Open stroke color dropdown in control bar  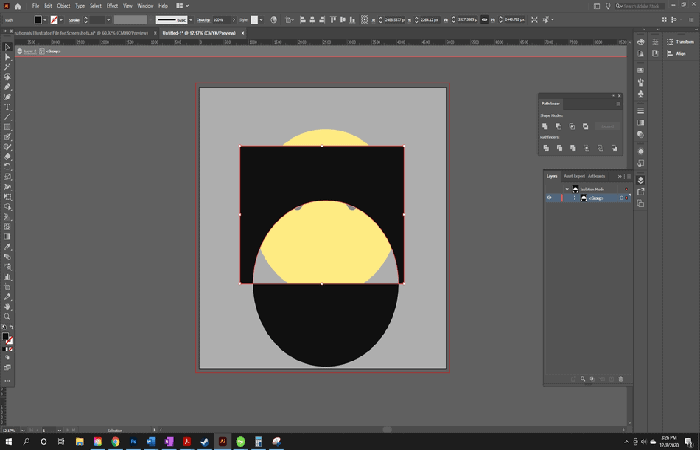coord(61,20)
